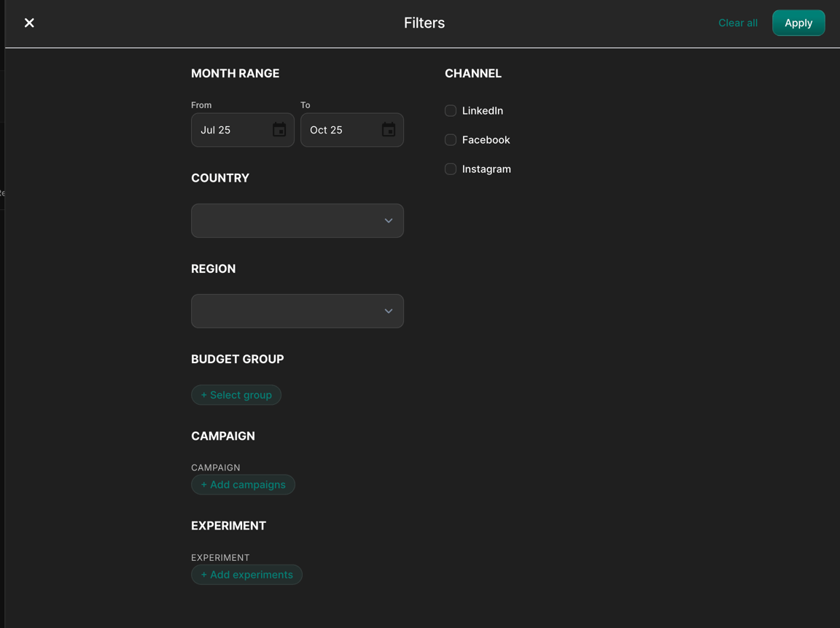The height and width of the screenshot is (628, 840).
Task: Add experiments under the Experiment section
Action: point(246,574)
